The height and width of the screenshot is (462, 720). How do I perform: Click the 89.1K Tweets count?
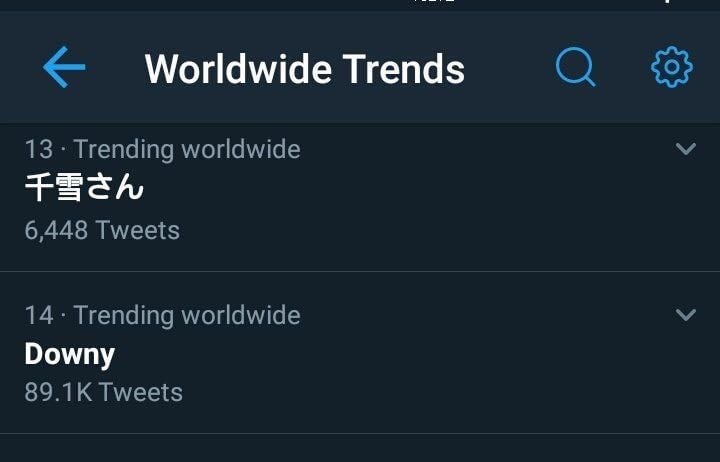coord(103,391)
